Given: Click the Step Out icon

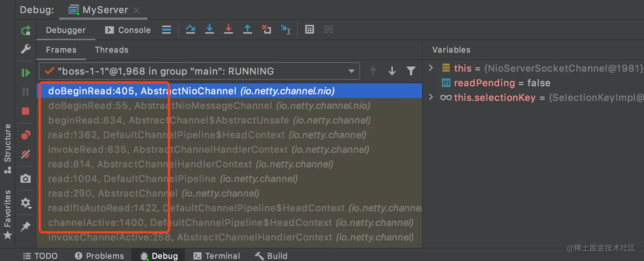Looking at the screenshot, I should [247, 29].
